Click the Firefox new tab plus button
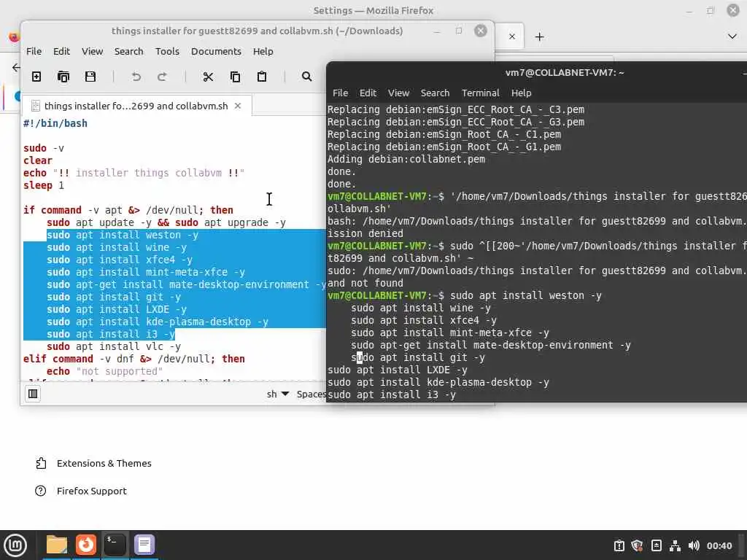The width and height of the screenshot is (747, 560). coord(539,37)
